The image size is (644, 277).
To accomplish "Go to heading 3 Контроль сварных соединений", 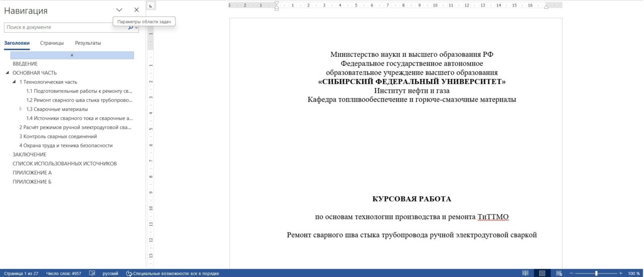I will click(58, 136).
